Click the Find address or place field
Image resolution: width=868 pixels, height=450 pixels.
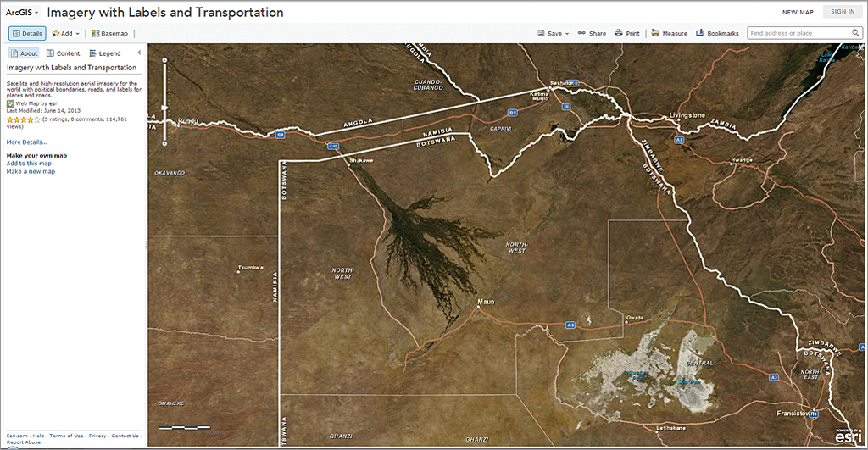click(x=799, y=33)
